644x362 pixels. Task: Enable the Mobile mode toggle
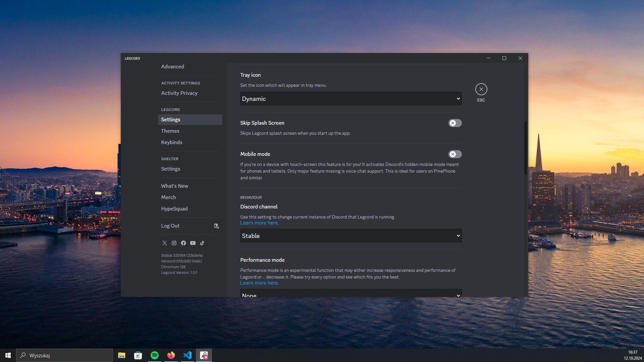(454, 154)
